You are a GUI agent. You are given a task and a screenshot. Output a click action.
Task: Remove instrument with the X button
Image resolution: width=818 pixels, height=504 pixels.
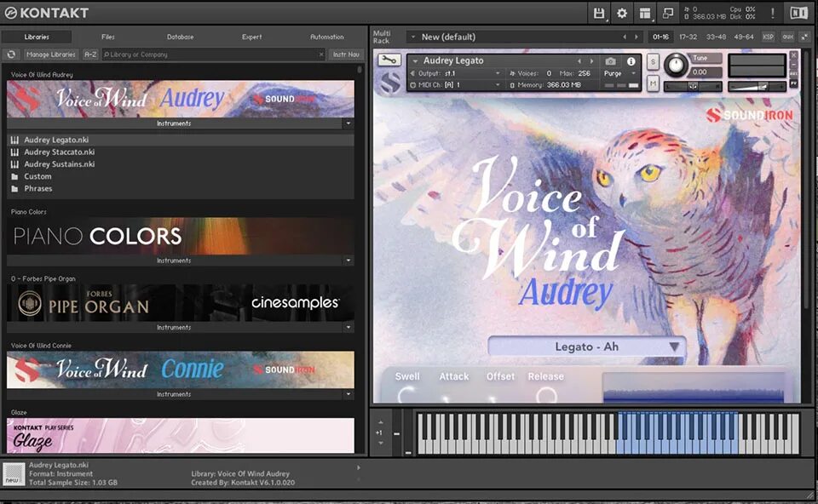[793, 54]
